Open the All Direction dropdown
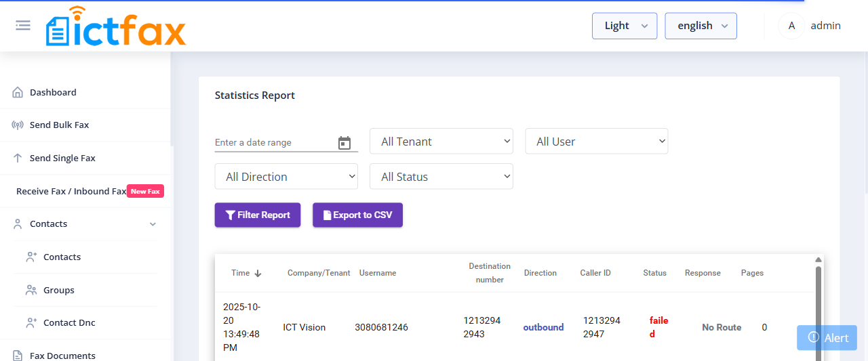 tap(286, 176)
